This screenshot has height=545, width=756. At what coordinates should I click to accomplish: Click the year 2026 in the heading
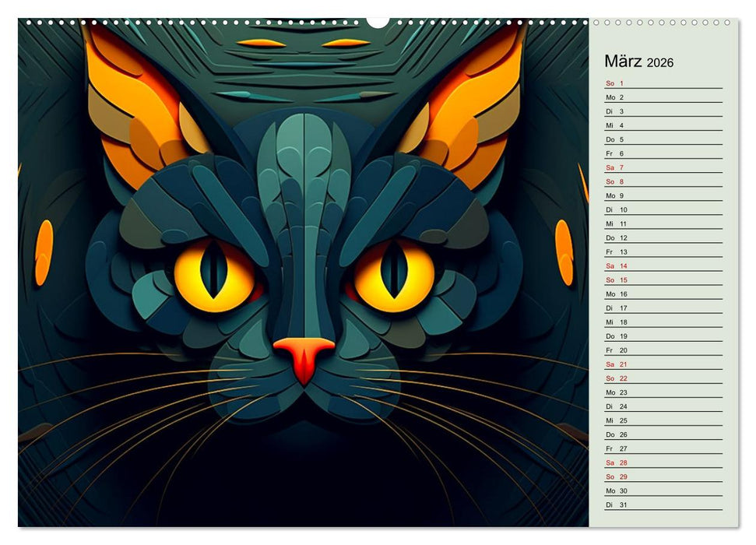coord(659,62)
